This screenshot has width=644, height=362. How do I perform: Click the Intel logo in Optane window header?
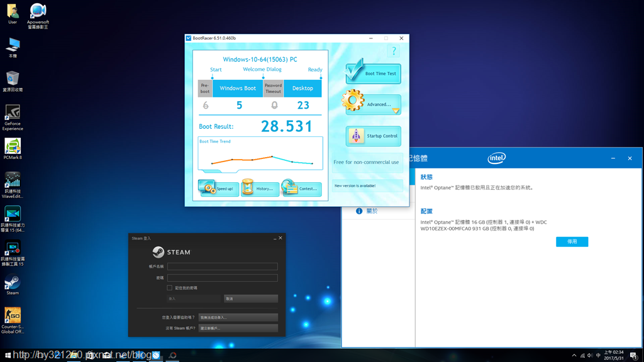pos(497,158)
